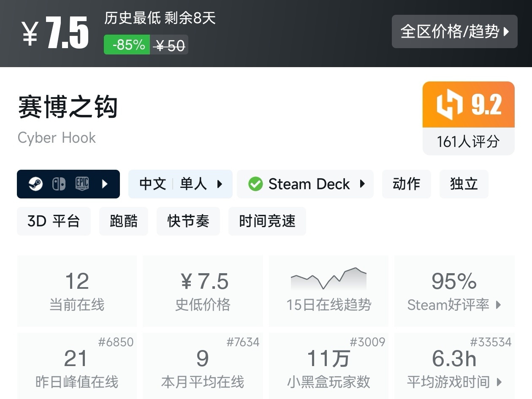Select the 快节奏 fast-paced tag
Screen dimensions: 532x399
188,221
